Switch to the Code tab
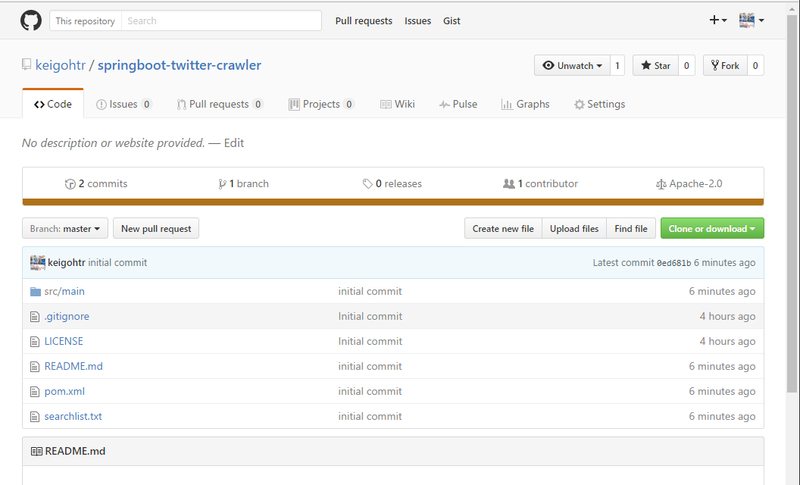This screenshot has width=800, height=485. click(x=53, y=104)
